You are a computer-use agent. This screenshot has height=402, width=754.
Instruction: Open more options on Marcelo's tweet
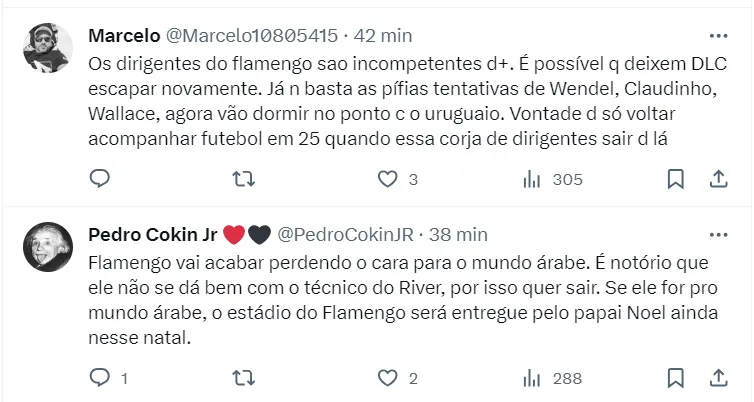[717, 34]
